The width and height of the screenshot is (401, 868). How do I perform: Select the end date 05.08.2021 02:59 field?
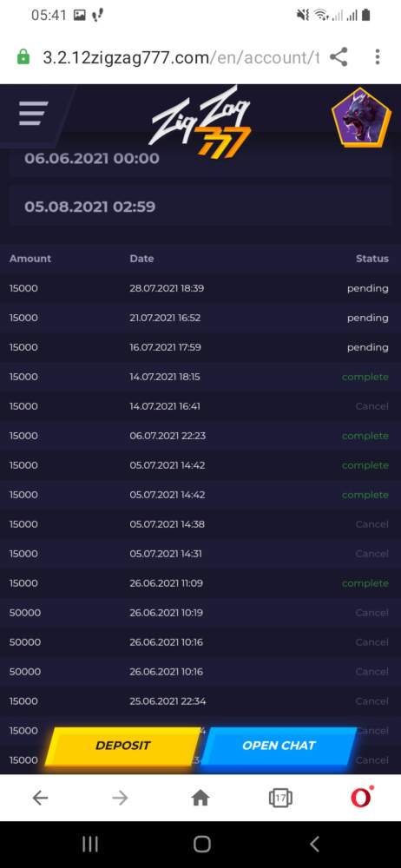[x=200, y=207]
